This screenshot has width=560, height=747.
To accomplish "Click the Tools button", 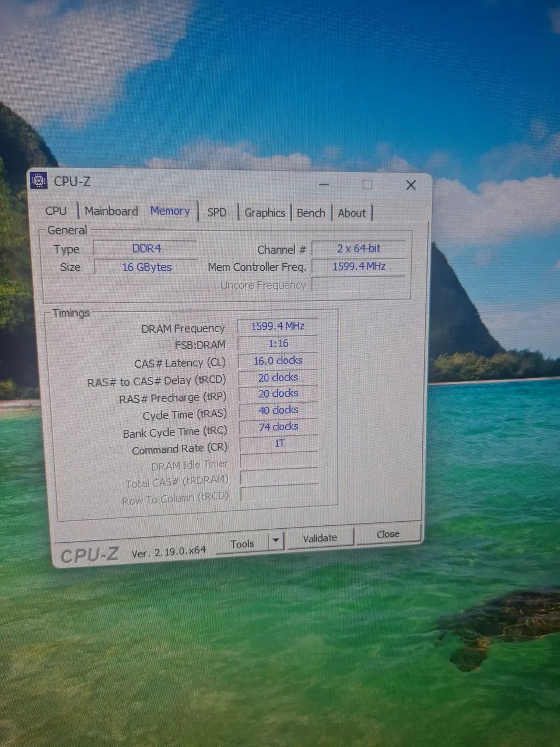I will click(242, 543).
